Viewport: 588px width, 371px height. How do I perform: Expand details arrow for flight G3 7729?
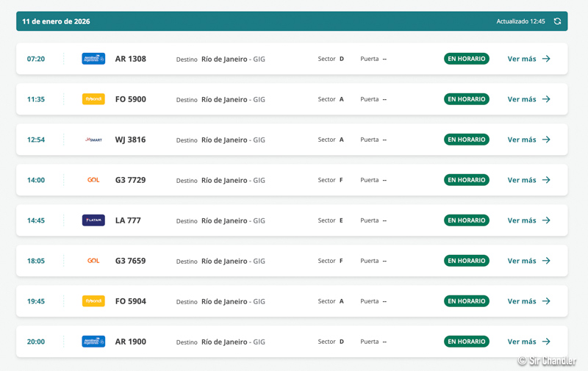click(546, 180)
